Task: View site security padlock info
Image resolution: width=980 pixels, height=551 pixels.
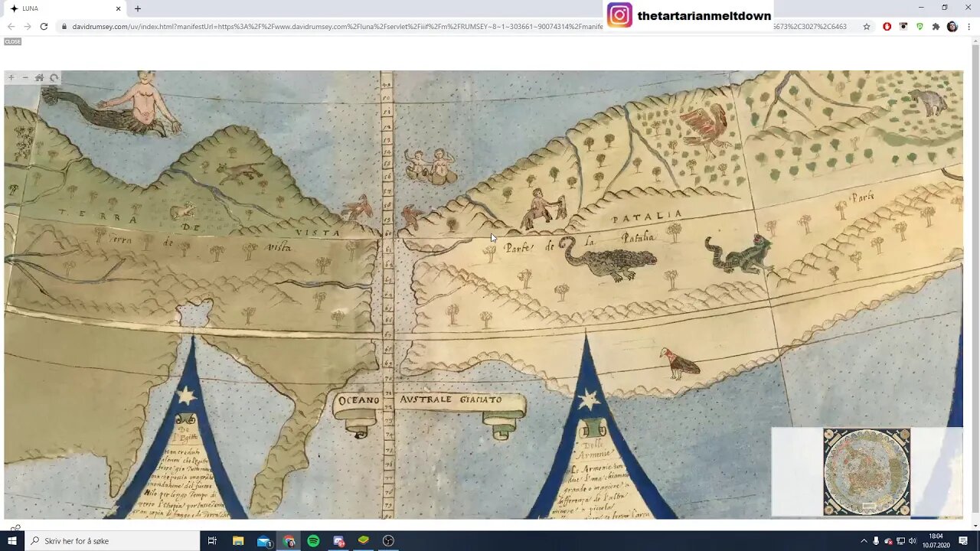Action: click(64, 26)
